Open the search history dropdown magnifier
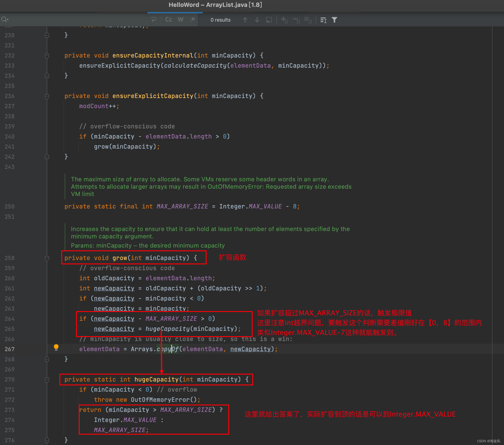 point(5,20)
